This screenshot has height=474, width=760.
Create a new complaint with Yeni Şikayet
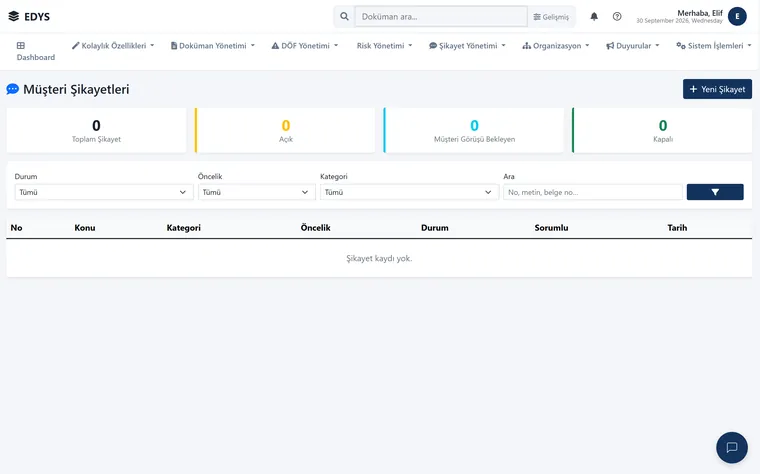[717, 89]
